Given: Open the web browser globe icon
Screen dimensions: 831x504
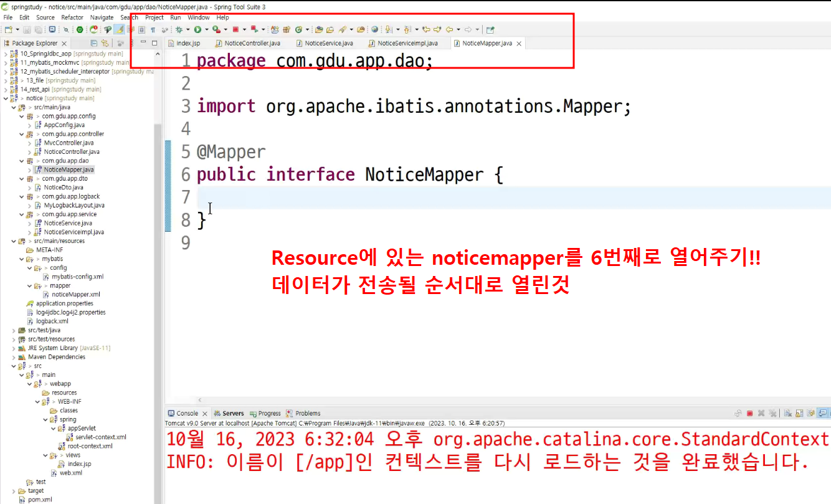Looking at the screenshot, I should click(374, 29).
